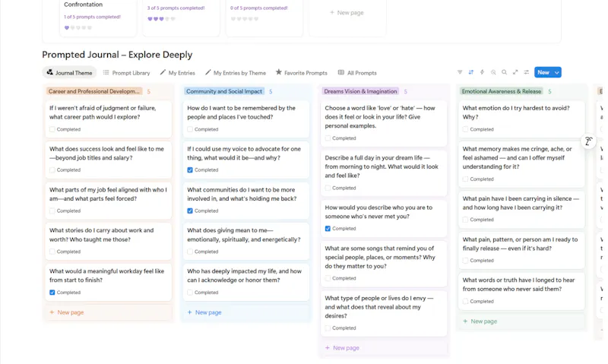Check Completed for career path prompt
The image size is (608, 364).
coord(52,129)
